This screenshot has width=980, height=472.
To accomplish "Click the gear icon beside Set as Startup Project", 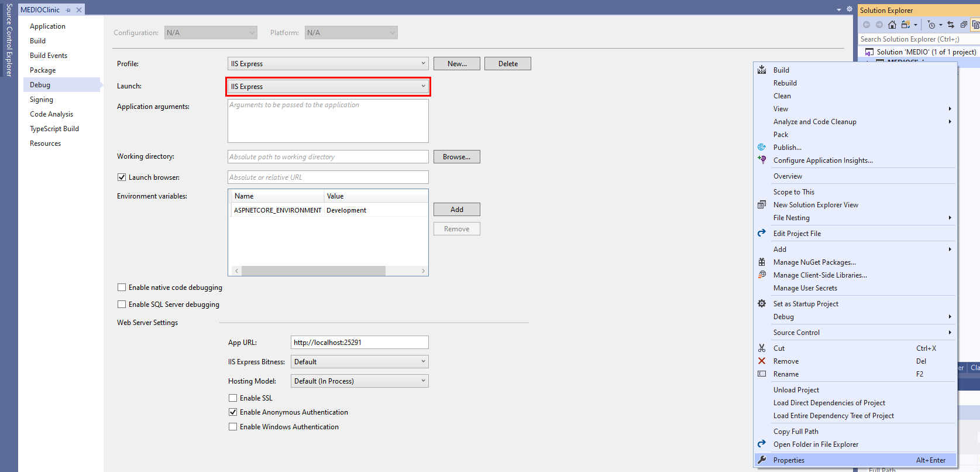I will tap(762, 304).
